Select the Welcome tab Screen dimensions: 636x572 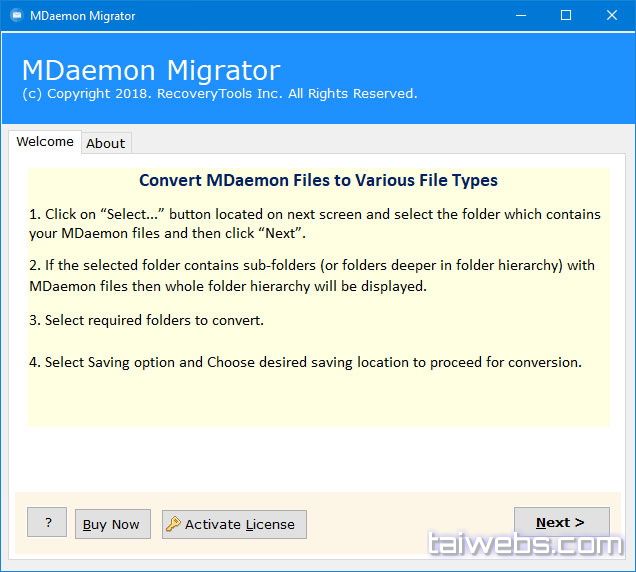45,142
